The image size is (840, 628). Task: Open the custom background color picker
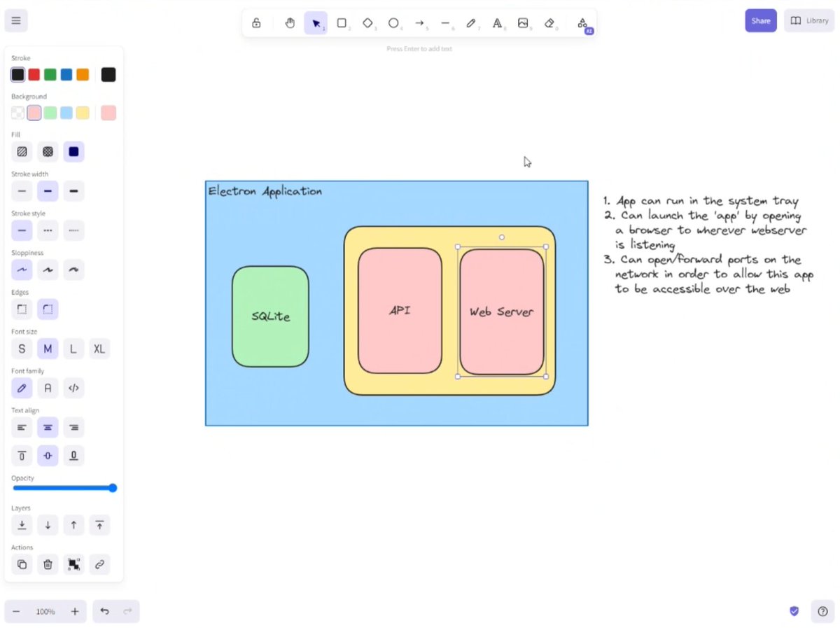click(108, 113)
